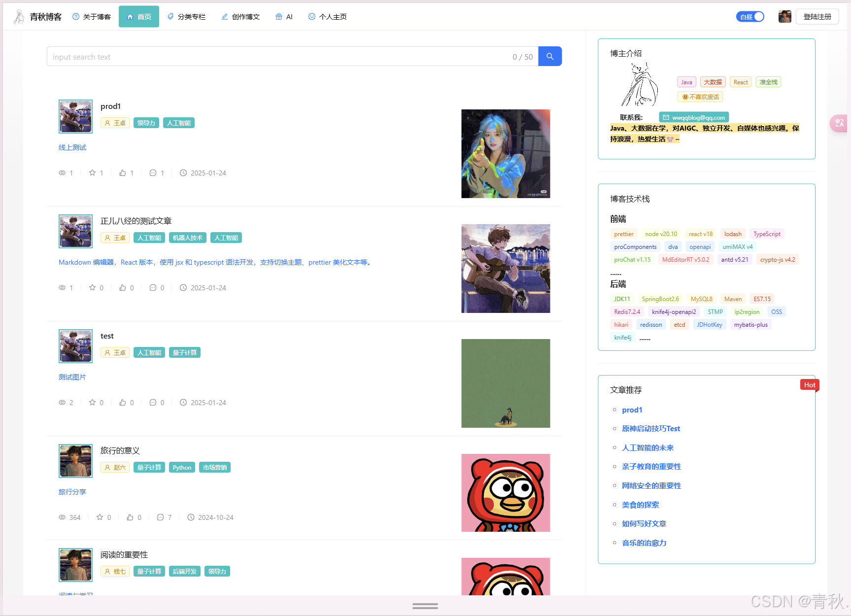Click the blue search magnifier button

pos(550,57)
